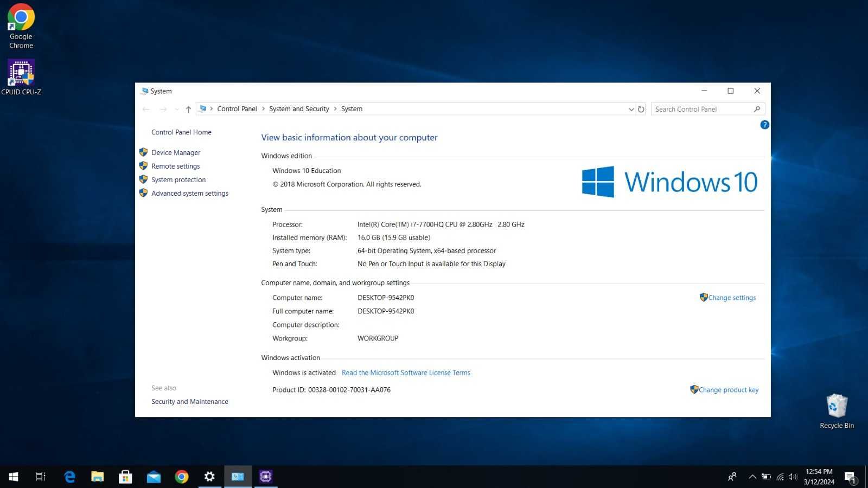868x488 pixels.
Task: Open File Explorer from the taskbar
Action: pyautogui.click(x=98, y=477)
